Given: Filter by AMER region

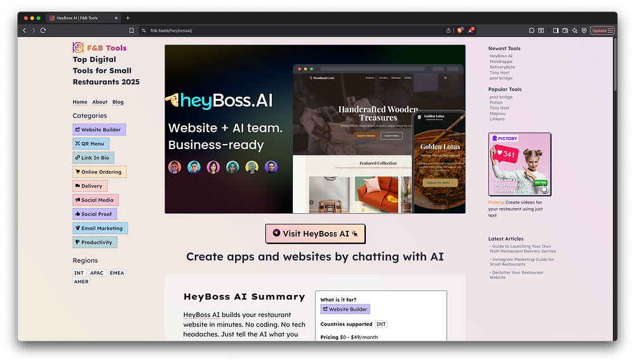Looking at the screenshot, I should point(81,282).
